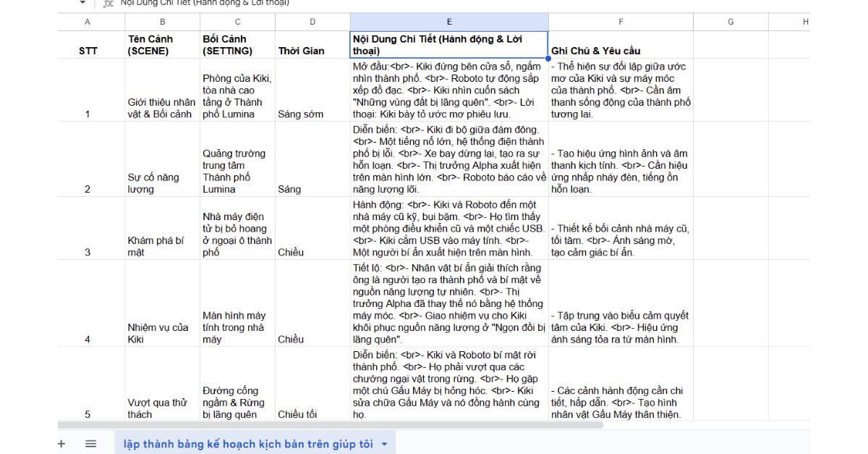Select the "Nhà máy điện tử bị bỏ hoang" cell
This screenshot has height=454, width=868.
[237, 228]
